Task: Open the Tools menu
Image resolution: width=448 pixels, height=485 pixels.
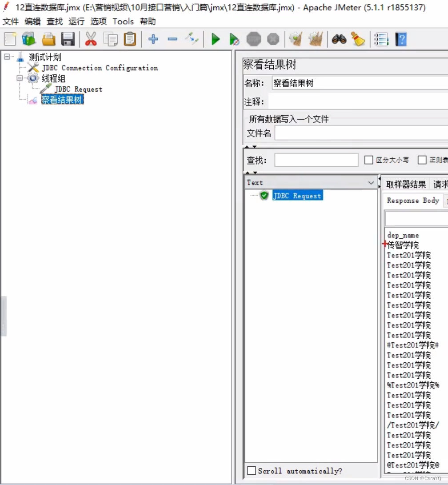Action: [x=123, y=21]
